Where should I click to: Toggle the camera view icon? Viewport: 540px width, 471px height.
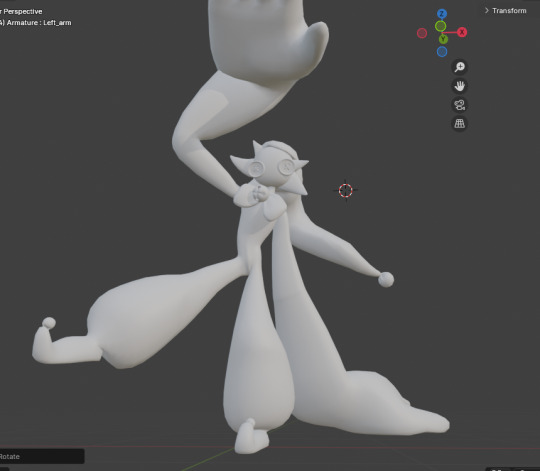click(459, 105)
